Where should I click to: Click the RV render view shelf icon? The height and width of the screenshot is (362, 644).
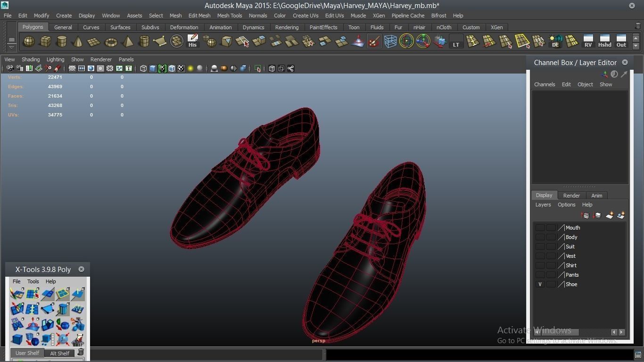pos(588,41)
